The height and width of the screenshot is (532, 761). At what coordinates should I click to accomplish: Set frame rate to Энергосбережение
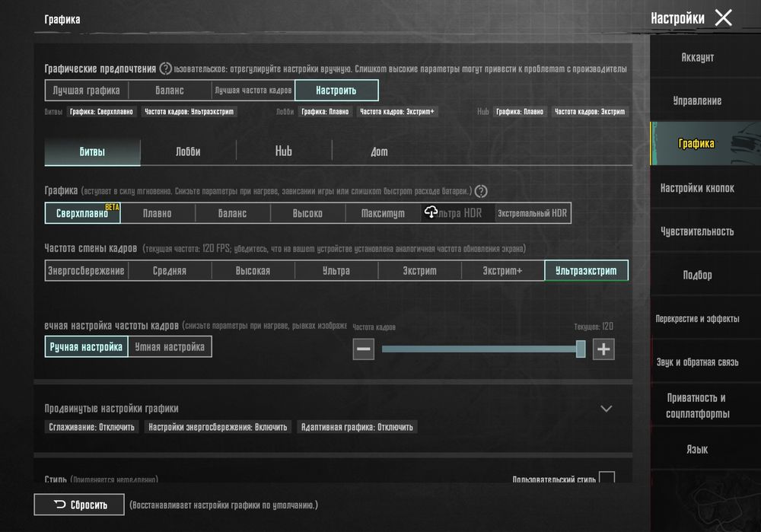(x=87, y=271)
